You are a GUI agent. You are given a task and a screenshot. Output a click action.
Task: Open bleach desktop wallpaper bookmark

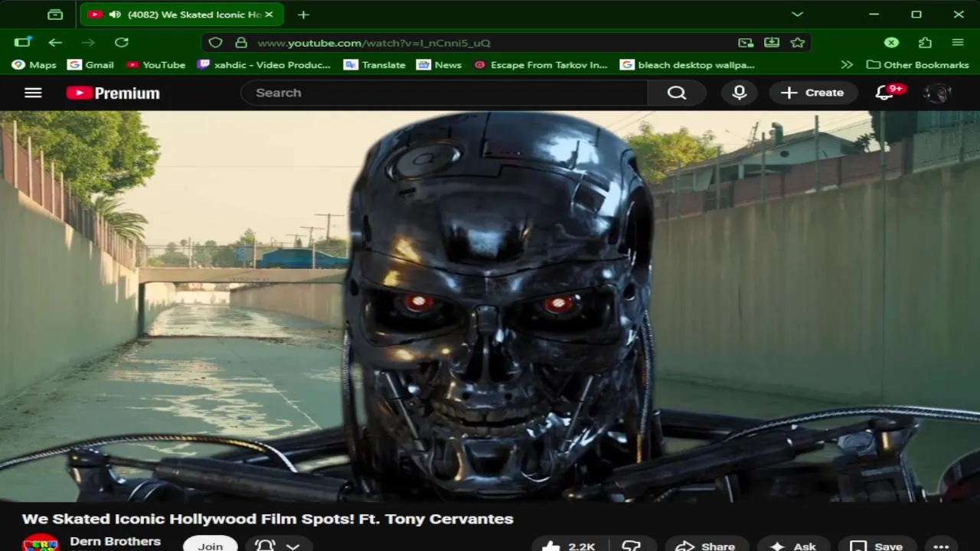point(688,65)
